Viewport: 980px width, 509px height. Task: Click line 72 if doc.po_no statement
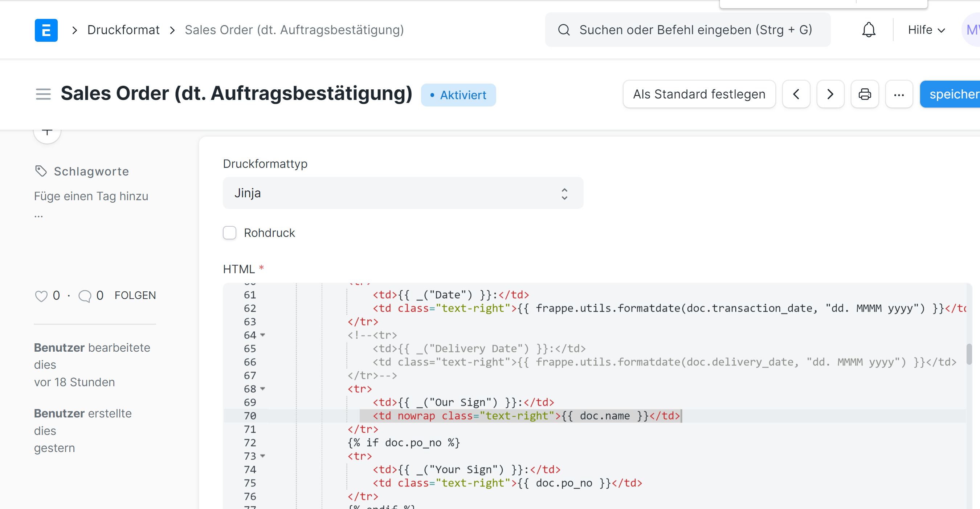[404, 443]
